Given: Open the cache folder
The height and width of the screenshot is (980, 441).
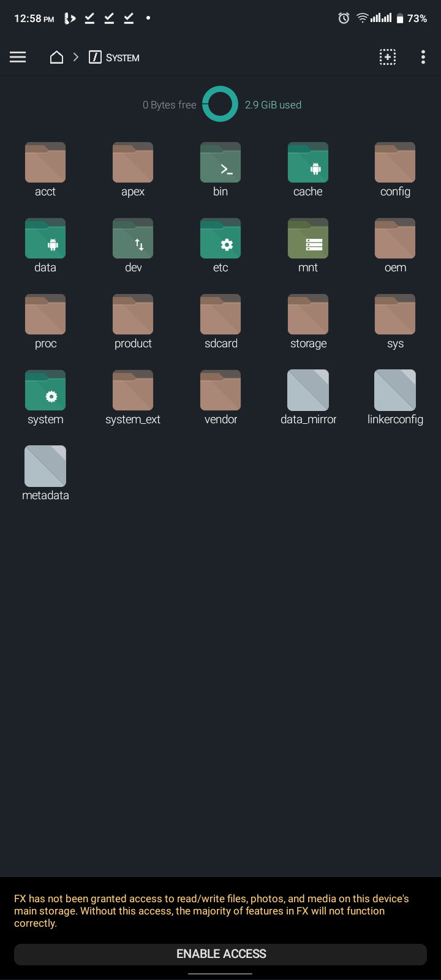Looking at the screenshot, I should 308,164.
